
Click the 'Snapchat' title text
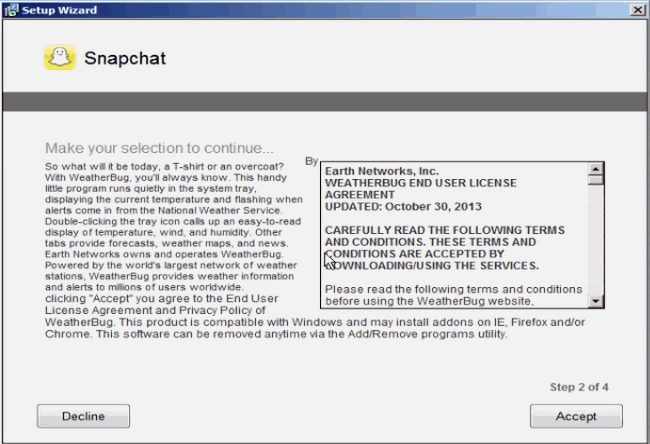(125, 58)
